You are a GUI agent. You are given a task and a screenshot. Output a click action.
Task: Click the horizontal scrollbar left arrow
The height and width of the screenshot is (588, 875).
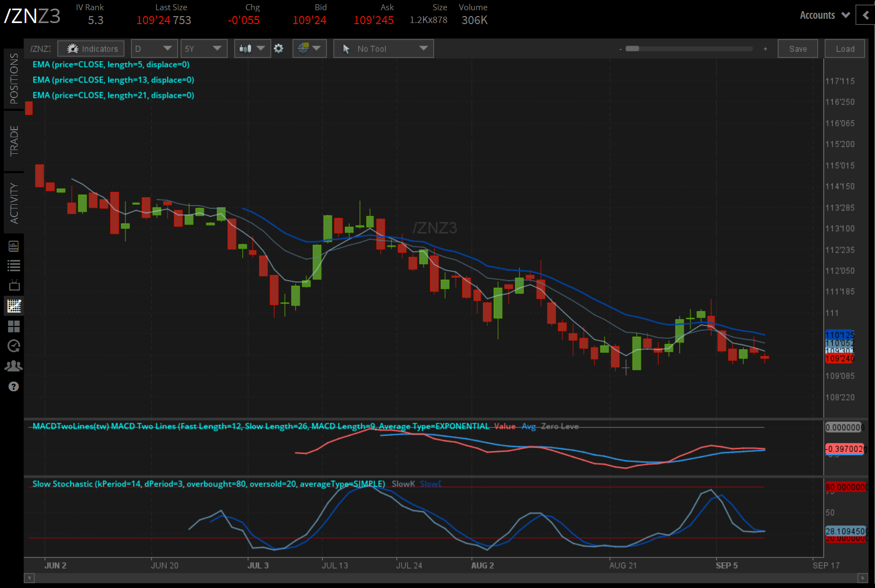pos(29,578)
